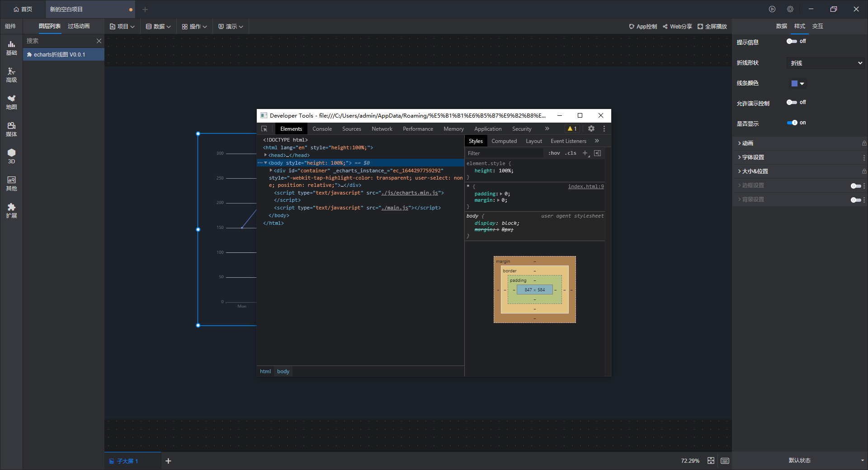Click the preview play icon in title bar
The height and width of the screenshot is (470, 868).
pyautogui.click(x=772, y=9)
